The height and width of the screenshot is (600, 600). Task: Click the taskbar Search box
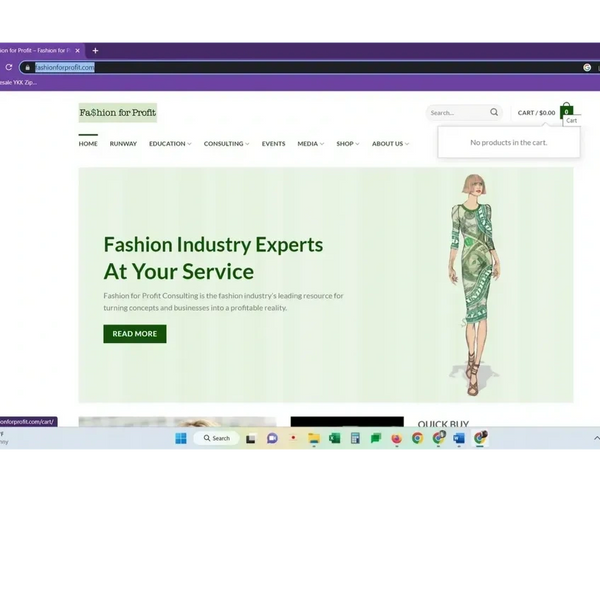coord(217,438)
